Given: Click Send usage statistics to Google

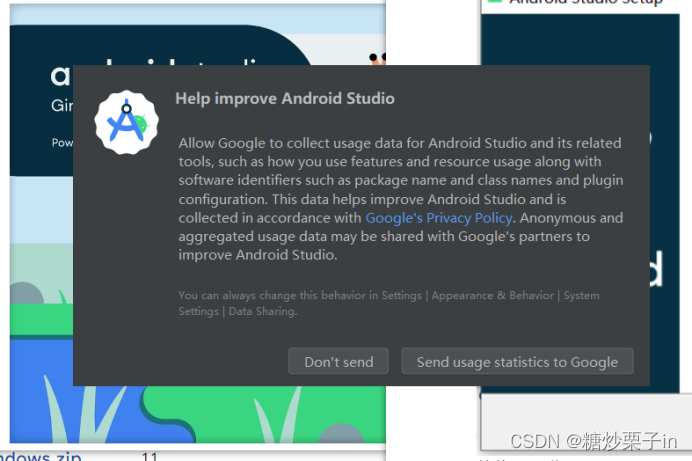Looking at the screenshot, I should pyautogui.click(x=517, y=361).
